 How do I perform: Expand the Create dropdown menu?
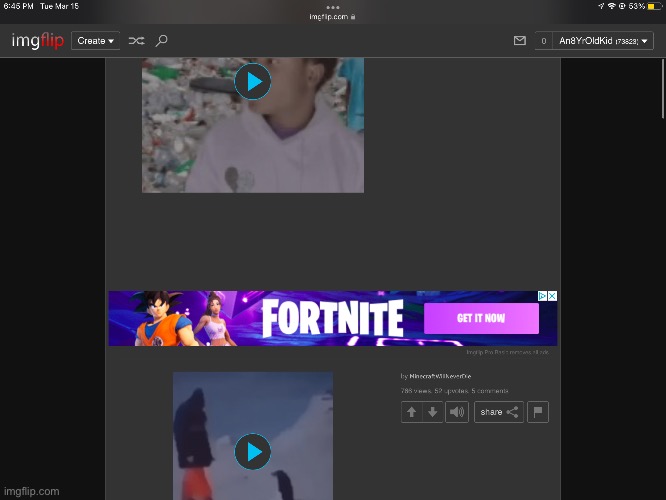coord(96,41)
